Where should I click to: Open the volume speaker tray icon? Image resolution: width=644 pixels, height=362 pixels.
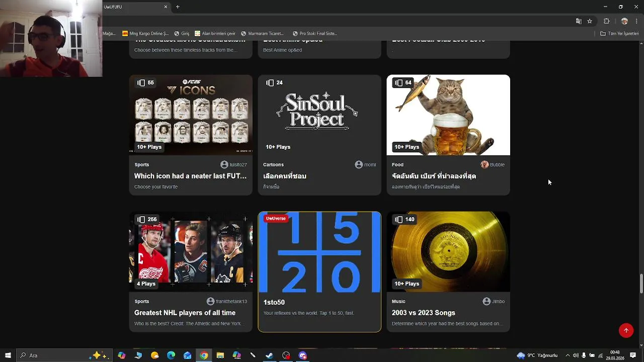pyautogui.click(x=576, y=355)
